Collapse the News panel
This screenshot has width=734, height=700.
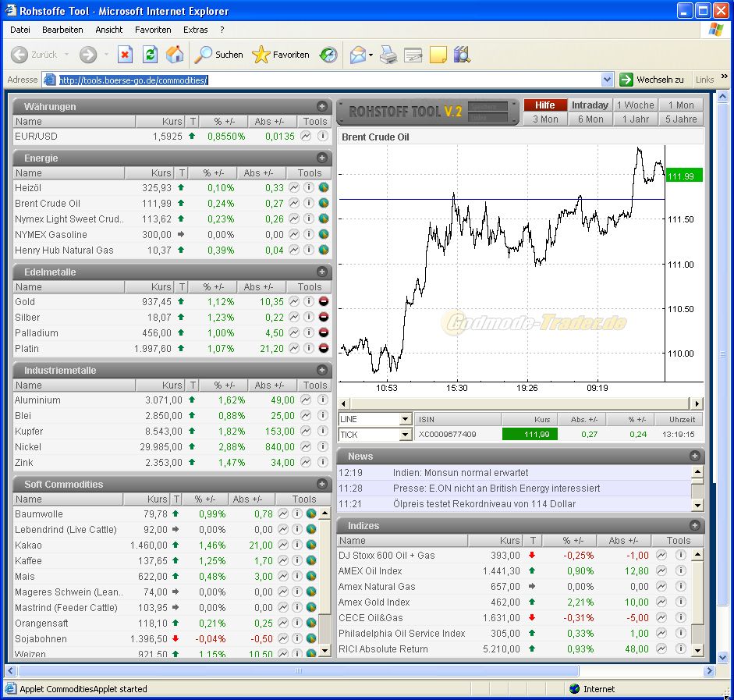(x=695, y=456)
